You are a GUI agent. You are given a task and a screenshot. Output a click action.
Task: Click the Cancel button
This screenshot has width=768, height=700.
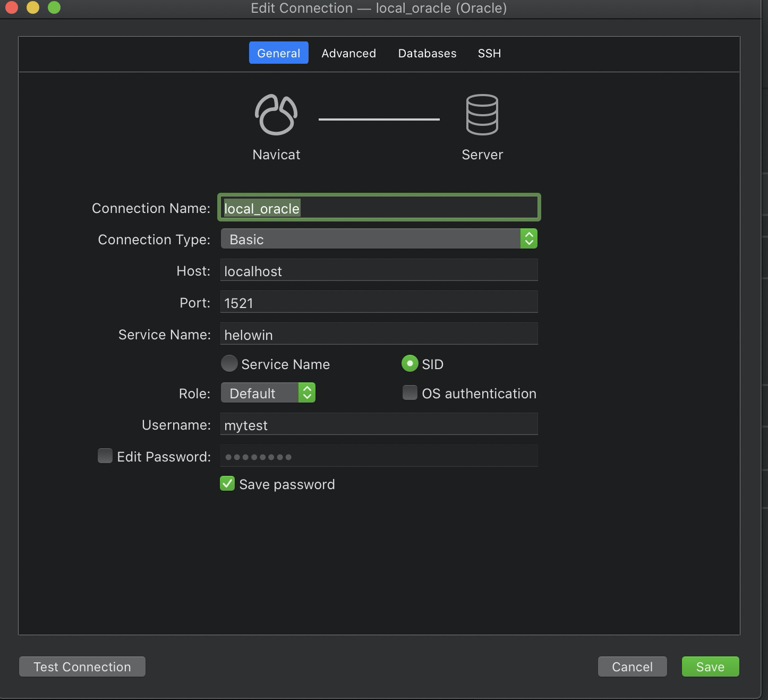click(632, 667)
